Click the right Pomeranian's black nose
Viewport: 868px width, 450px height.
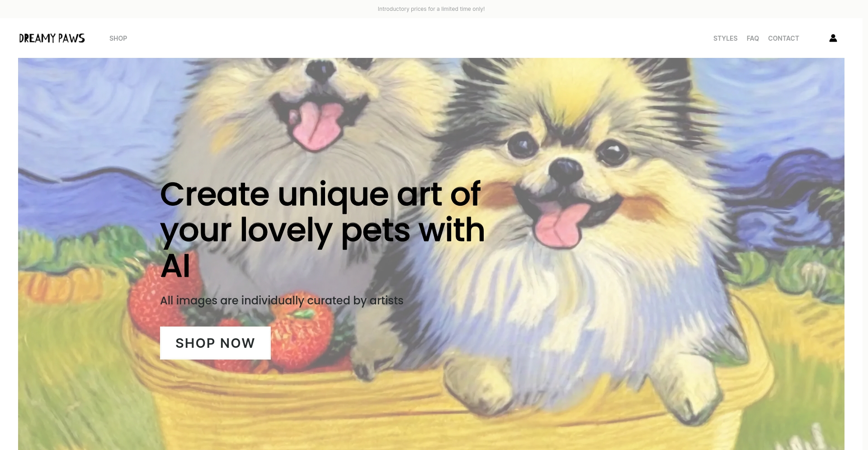(x=566, y=170)
